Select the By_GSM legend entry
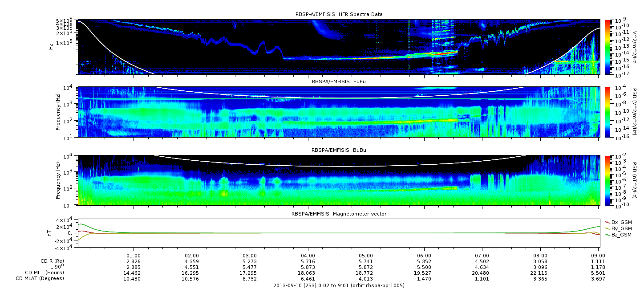Viewport: 644px width, 293px height. pos(618,228)
